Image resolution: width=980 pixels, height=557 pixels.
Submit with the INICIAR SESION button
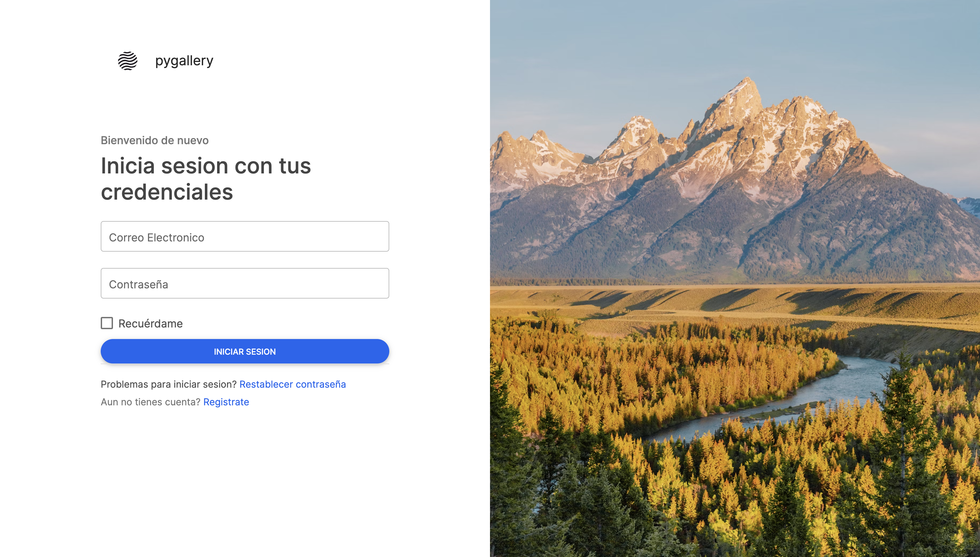[x=245, y=352]
